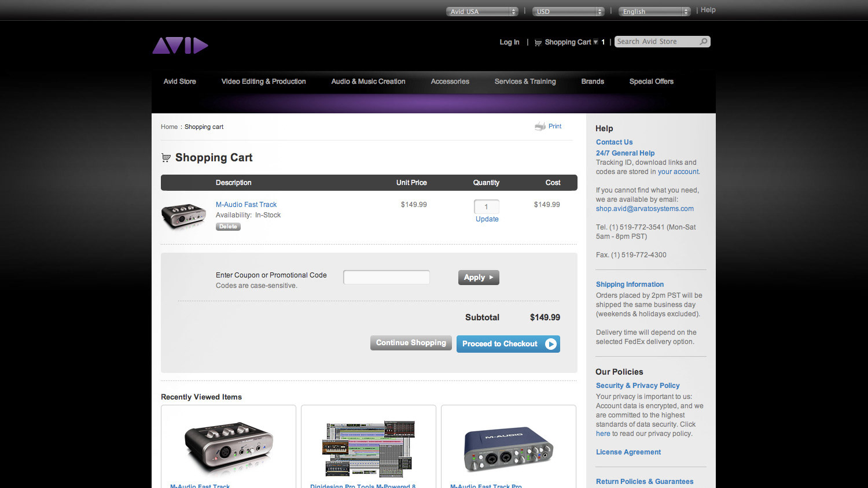This screenshot has height=488, width=868.
Task: Expand the Shopping Cart header dropdown
Action: point(595,42)
